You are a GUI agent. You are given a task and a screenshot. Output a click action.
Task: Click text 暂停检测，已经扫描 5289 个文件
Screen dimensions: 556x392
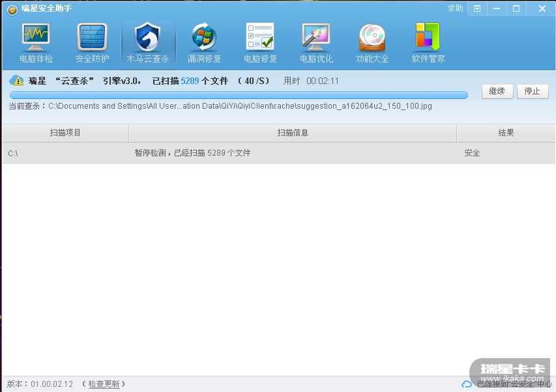(192, 153)
